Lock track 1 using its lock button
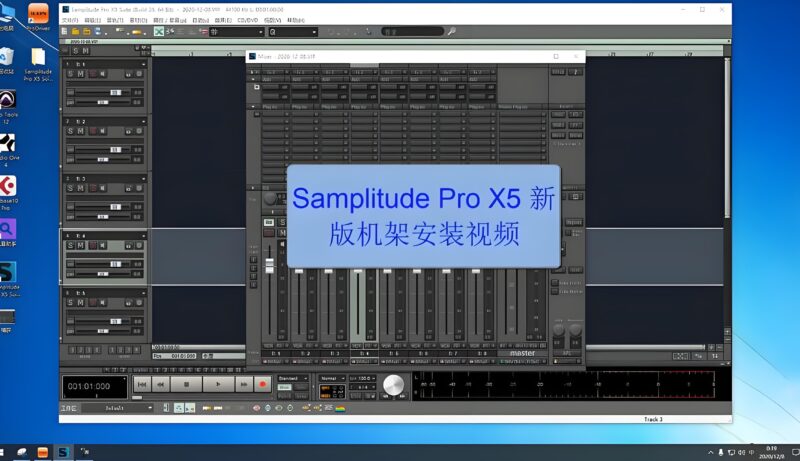Screen dimensions: 800x461 pos(129,74)
